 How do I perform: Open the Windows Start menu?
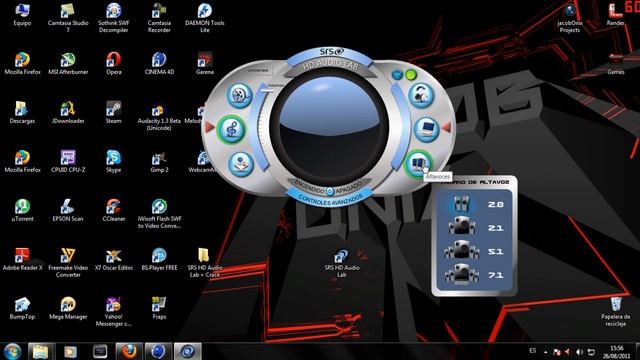coord(12,351)
